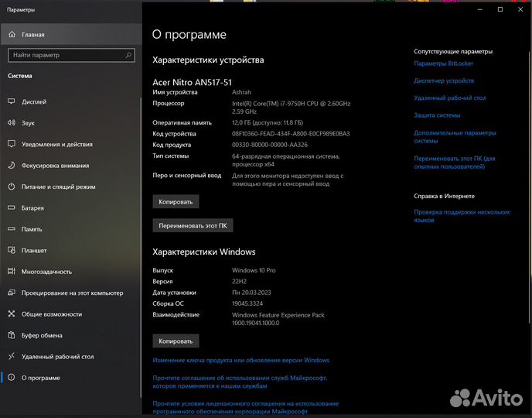This screenshot has height=418, width=532.
Task: Open the Майкрософт software license terms link
Action: (x=246, y=407)
